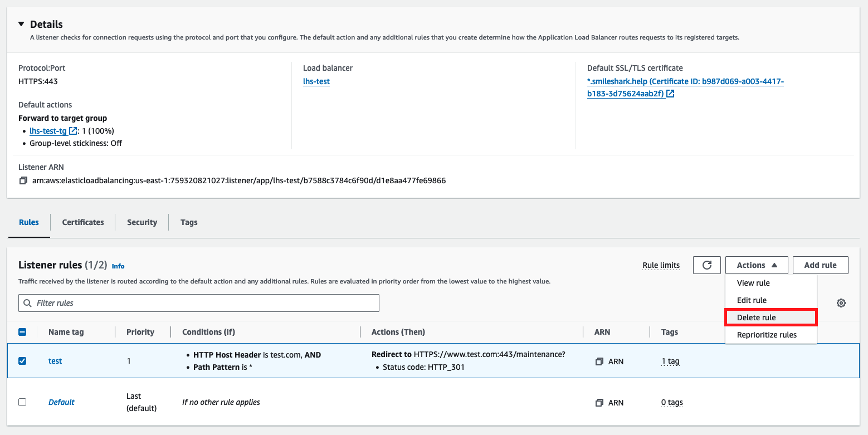The width and height of the screenshot is (868, 435).
Task: Click the refresh rules icon button
Action: (x=707, y=265)
